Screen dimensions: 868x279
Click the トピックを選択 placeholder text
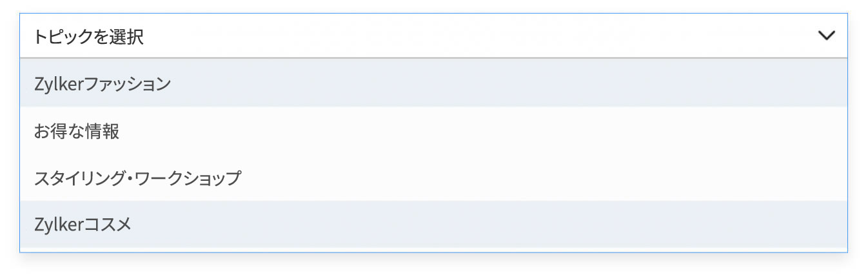click(x=89, y=37)
